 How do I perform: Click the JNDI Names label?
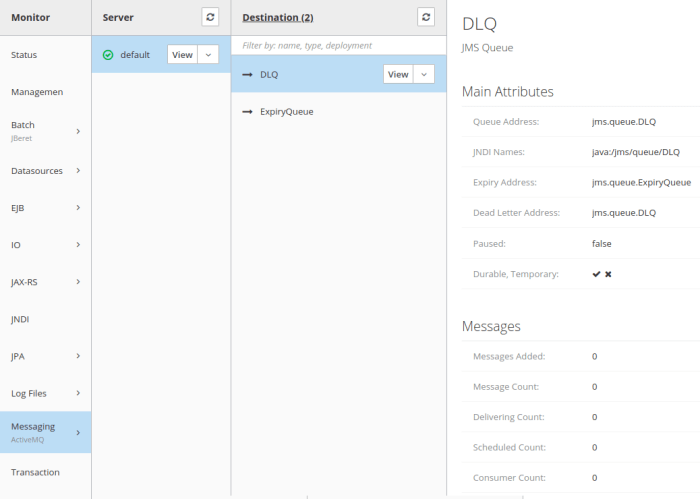(x=499, y=152)
